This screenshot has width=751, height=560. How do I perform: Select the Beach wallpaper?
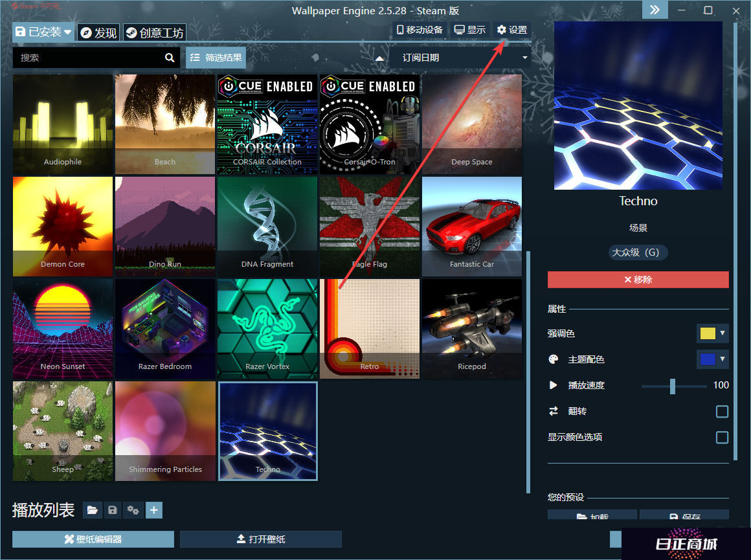[x=165, y=124]
